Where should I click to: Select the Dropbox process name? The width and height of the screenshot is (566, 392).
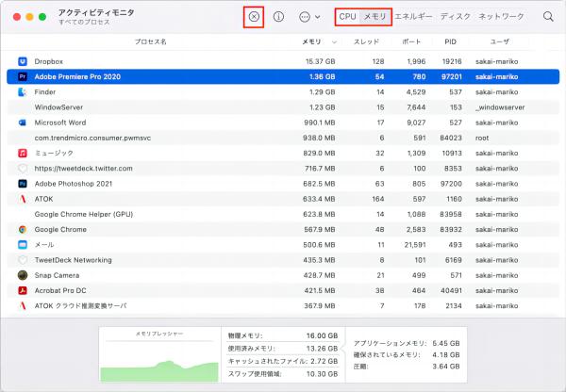pyautogui.click(x=49, y=61)
